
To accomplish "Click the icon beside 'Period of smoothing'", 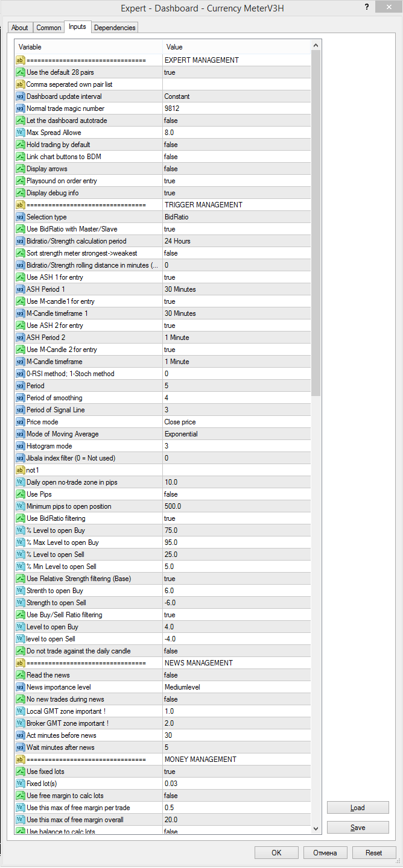I will [20, 398].
